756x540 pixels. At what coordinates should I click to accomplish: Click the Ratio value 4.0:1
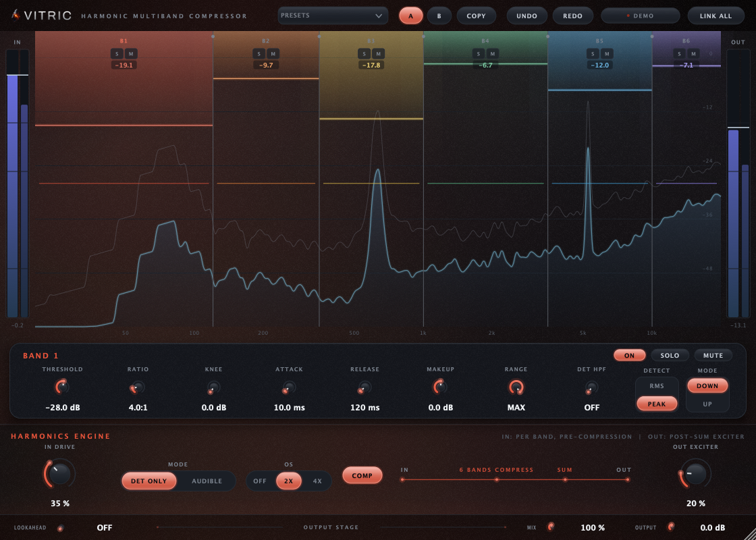point(138,408)
